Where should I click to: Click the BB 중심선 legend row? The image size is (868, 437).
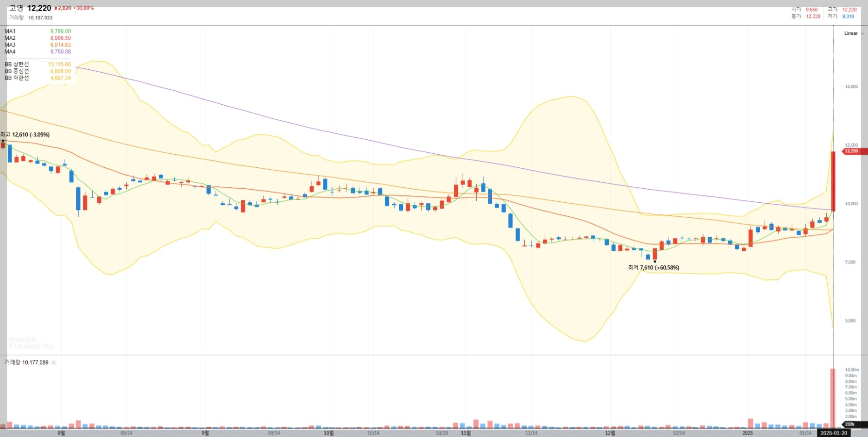[37, 71]
